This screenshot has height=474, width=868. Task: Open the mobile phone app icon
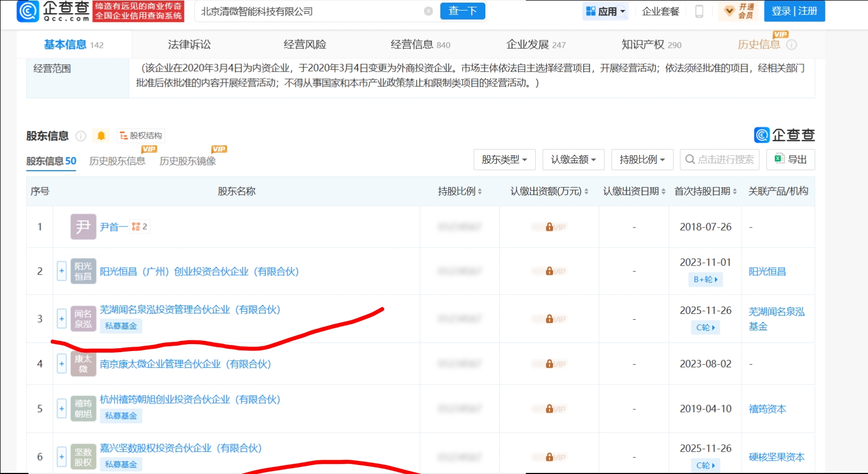699,11
